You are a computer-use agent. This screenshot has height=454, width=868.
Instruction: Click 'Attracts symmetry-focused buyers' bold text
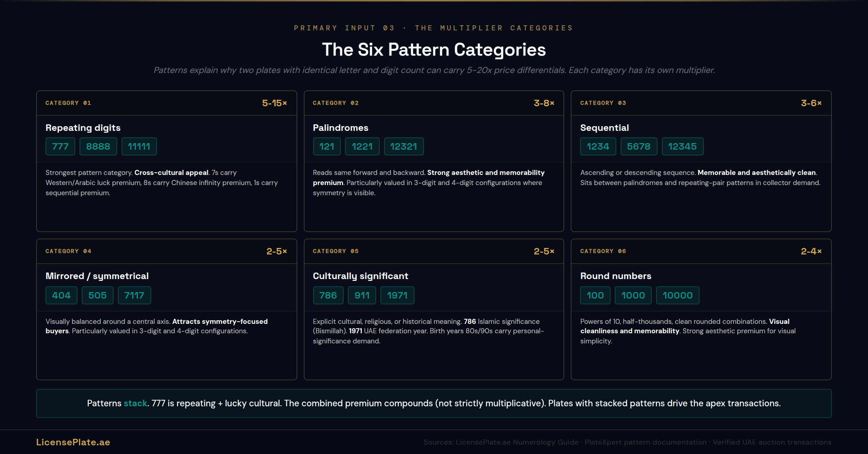click(157, 326)
